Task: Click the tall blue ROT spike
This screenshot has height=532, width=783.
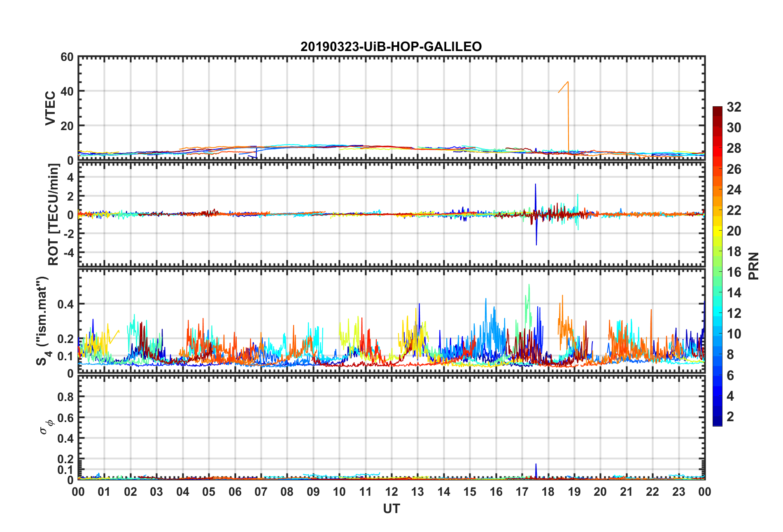Action: [x=536, y=214]
